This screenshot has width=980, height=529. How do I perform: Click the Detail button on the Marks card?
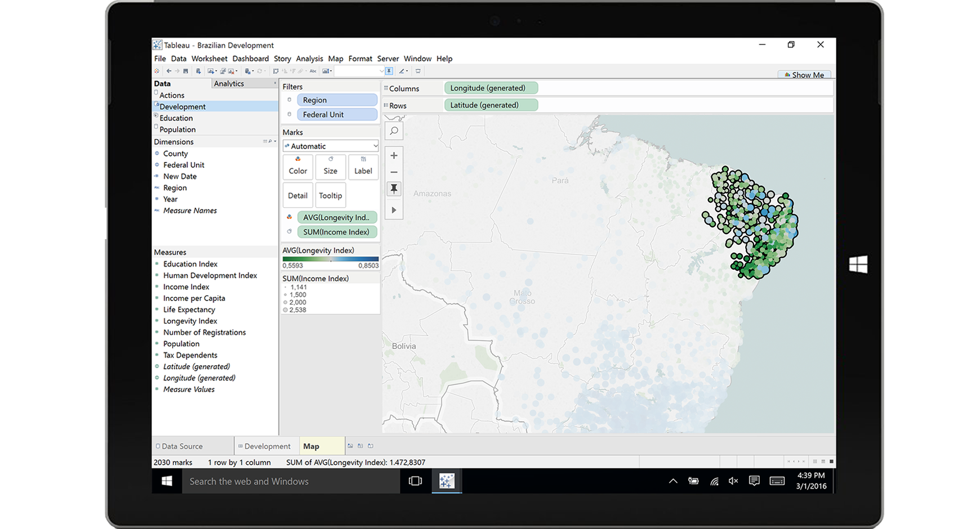pos(297,195)
